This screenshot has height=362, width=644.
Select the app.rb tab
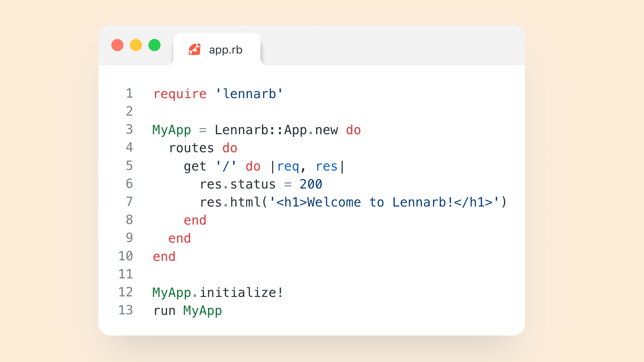click(217, 49)
